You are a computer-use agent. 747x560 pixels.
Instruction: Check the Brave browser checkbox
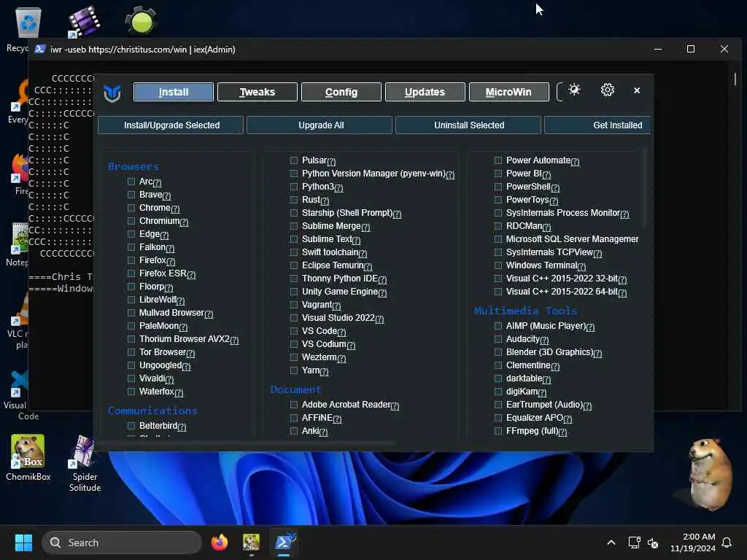131,195
